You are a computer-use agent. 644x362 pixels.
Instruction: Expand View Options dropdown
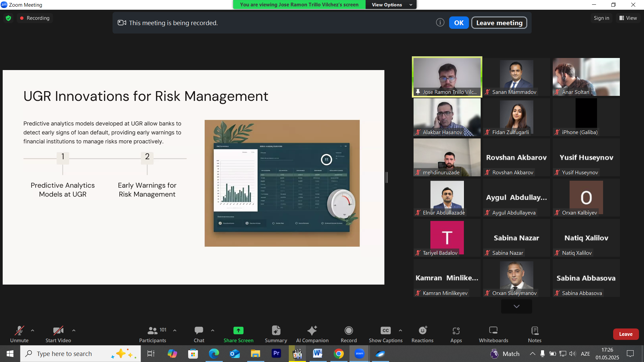[391, 5]
